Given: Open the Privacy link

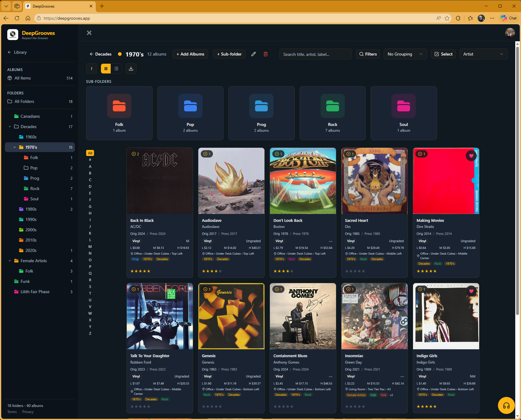Looking at the screenshot, I should [28, 412].
